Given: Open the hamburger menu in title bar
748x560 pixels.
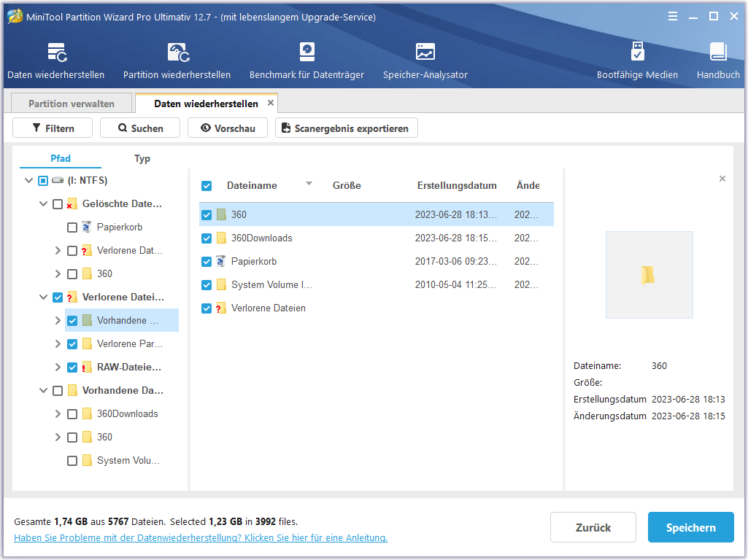Looking at the screenshot, I should pyautogui.click(x=673, y=16).
